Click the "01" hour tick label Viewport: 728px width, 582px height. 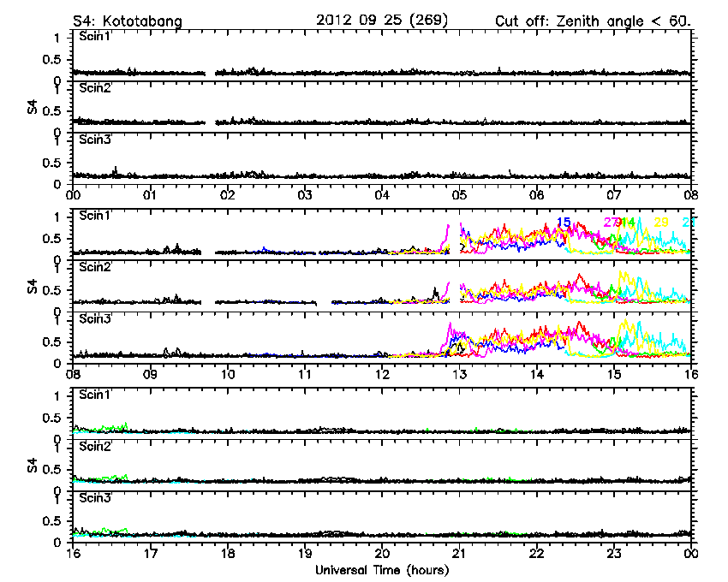click(x=150, y=195)
